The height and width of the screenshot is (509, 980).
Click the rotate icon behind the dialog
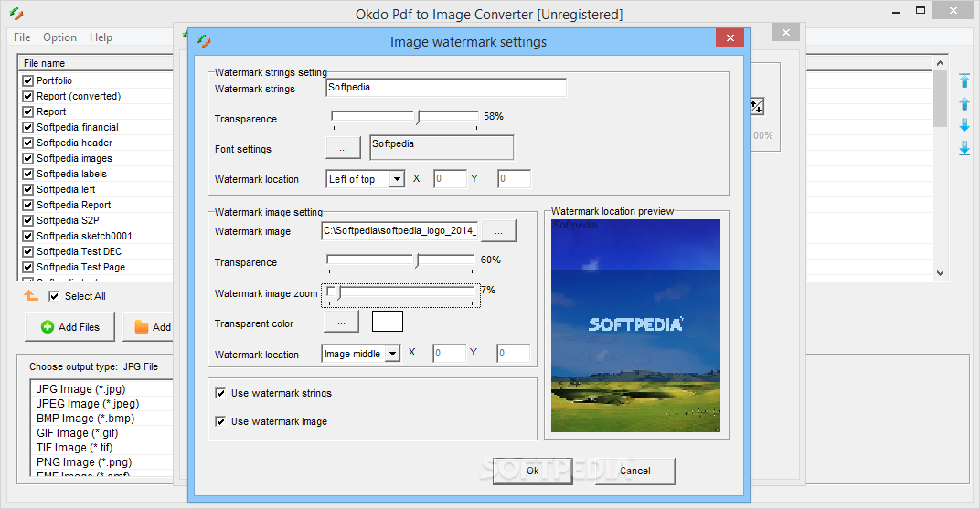tap(757, 107)
